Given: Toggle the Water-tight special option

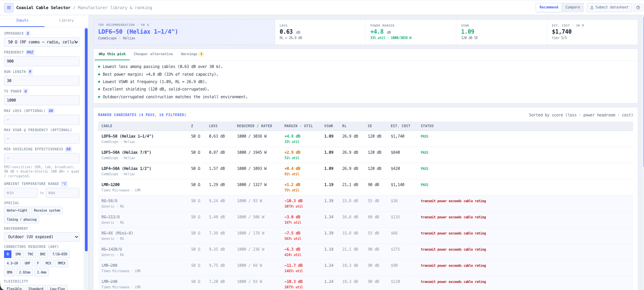Looking at the screenshot, I should click(x=17, y=210).
